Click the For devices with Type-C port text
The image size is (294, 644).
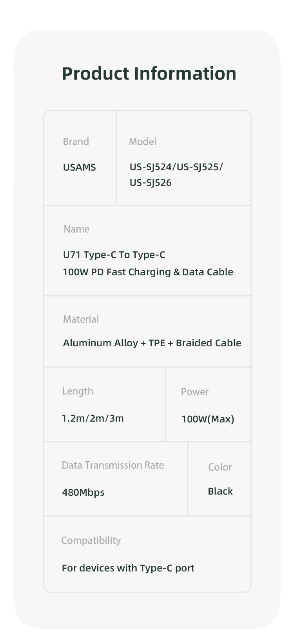point(128,568)
